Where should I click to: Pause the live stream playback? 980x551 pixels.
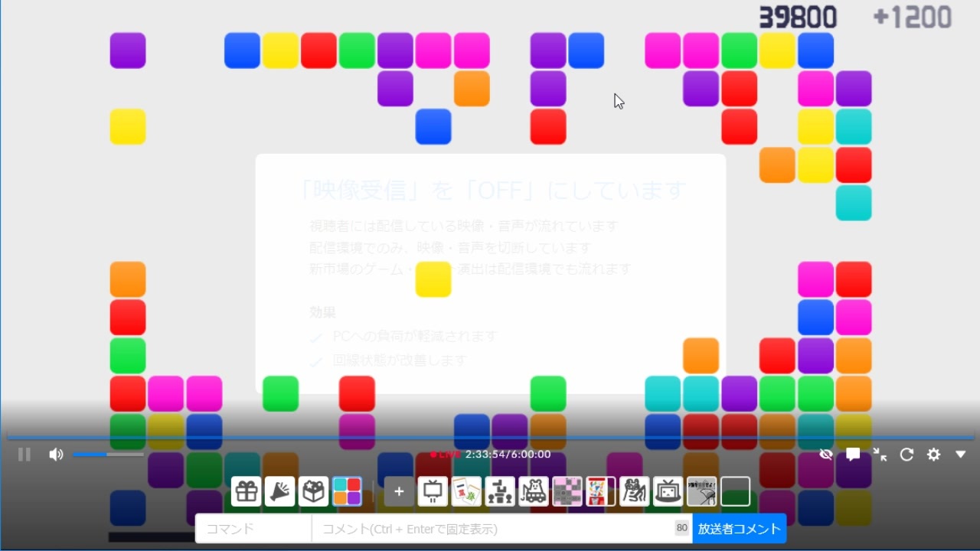24,455
